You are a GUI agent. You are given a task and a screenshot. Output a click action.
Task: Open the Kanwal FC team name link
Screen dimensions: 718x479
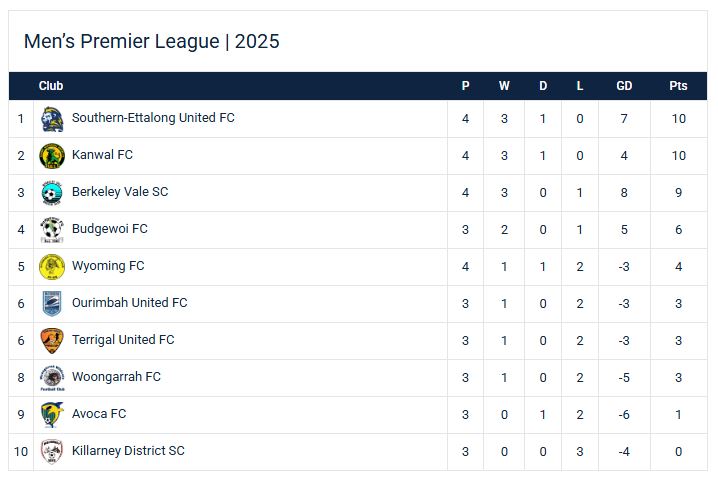tap(102, 155)
